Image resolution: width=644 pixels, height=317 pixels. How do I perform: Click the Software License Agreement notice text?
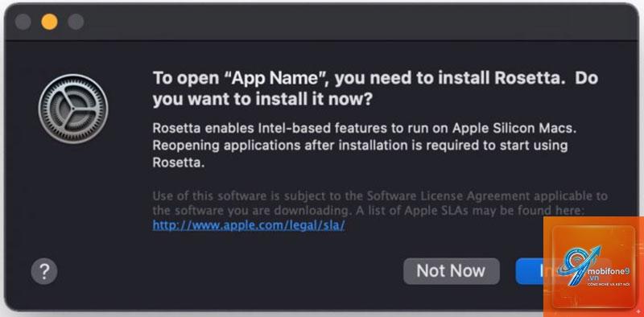click(x=379, y=204)
